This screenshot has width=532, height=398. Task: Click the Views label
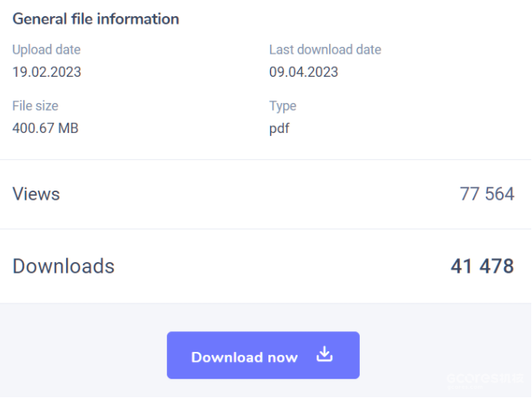click(36, 194)
